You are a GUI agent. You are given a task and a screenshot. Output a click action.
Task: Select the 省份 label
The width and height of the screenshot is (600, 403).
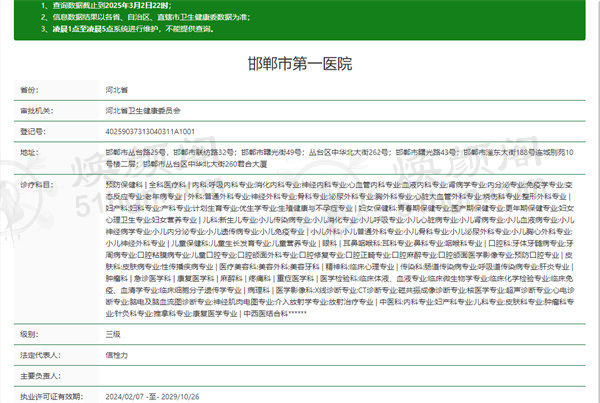(29, 90)
